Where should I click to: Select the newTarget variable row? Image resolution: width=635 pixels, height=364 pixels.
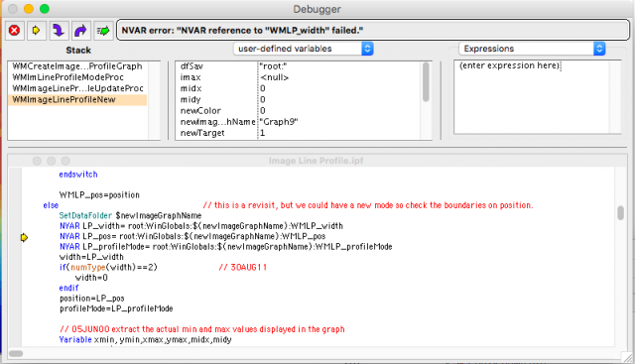pos(299,133)
